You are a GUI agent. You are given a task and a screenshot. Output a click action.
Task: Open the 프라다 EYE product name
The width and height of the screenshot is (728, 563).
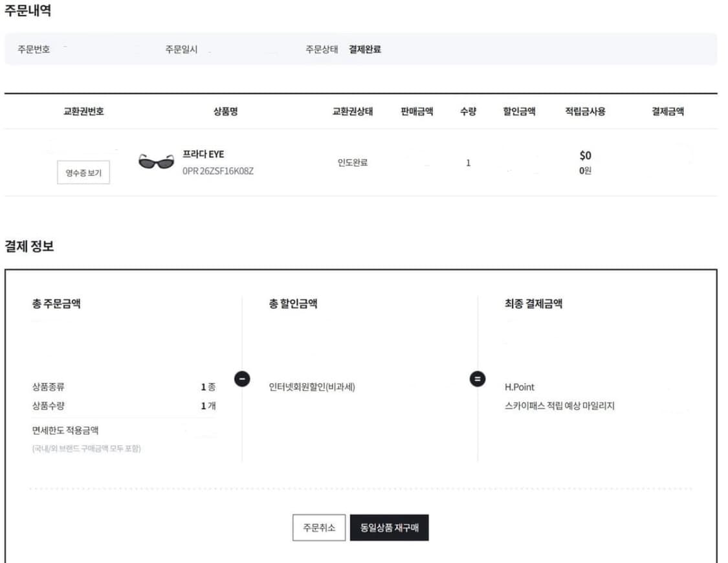point(203,154)
